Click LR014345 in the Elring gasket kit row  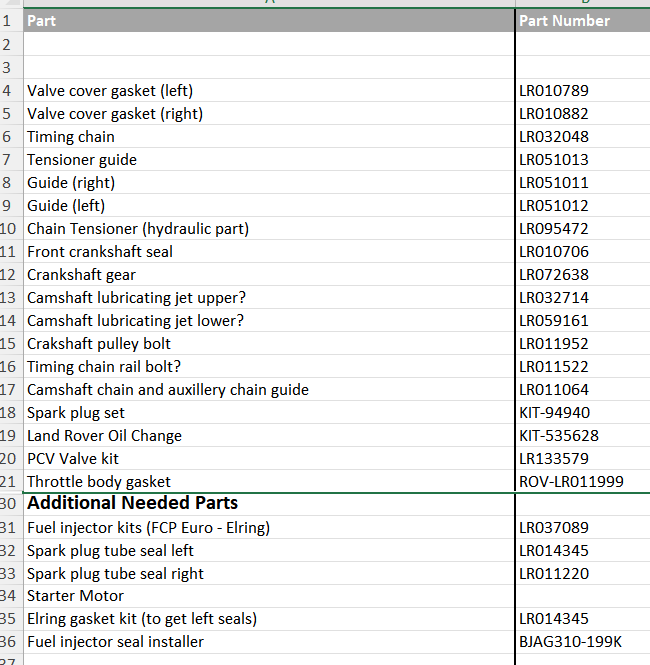(x=583, y=618)
